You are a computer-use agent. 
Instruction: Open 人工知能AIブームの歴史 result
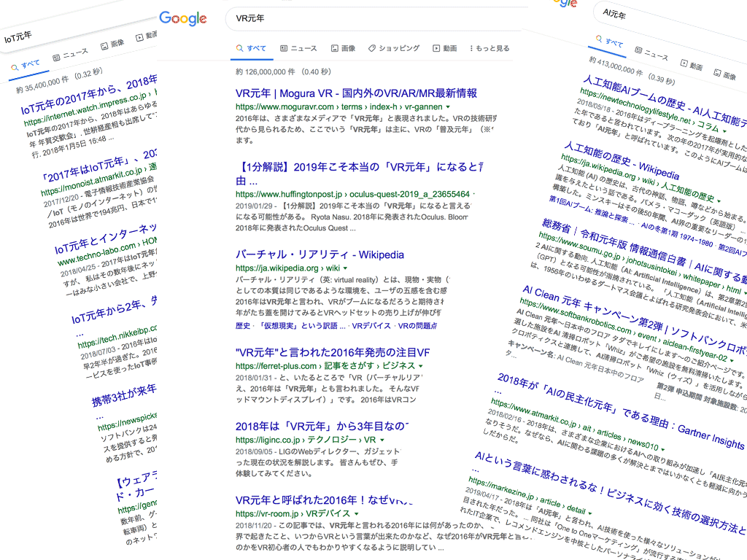[665, 101]
